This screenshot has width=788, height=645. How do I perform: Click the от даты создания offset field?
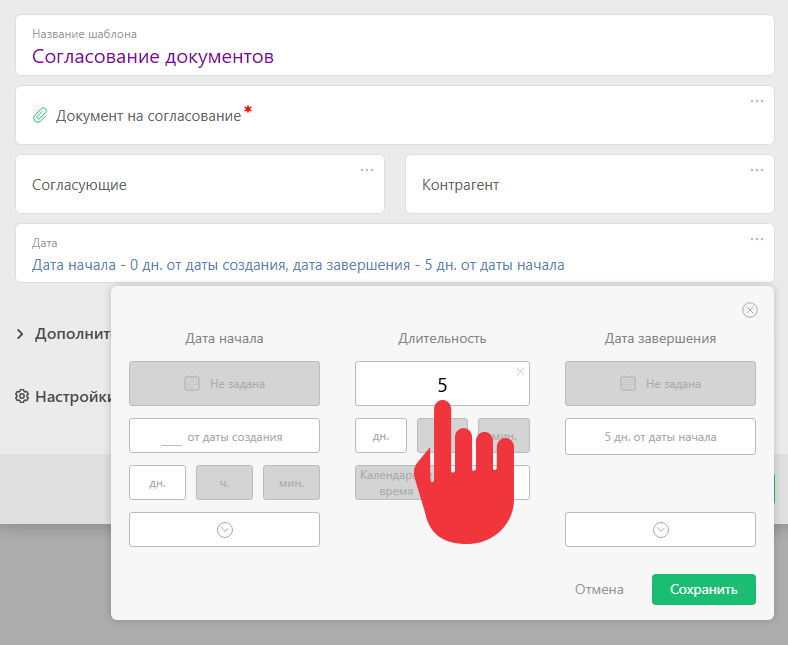tap(224, 436)
